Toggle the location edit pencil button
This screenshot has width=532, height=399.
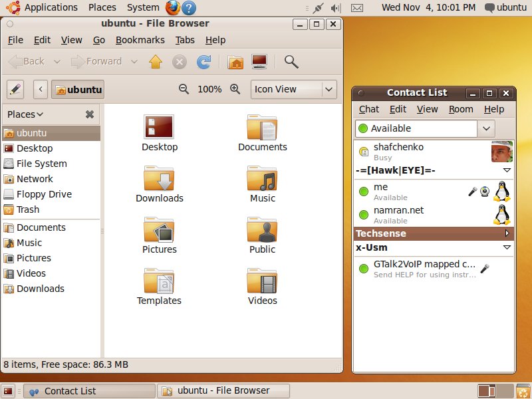pyautogui.click(x=15, y=89)
